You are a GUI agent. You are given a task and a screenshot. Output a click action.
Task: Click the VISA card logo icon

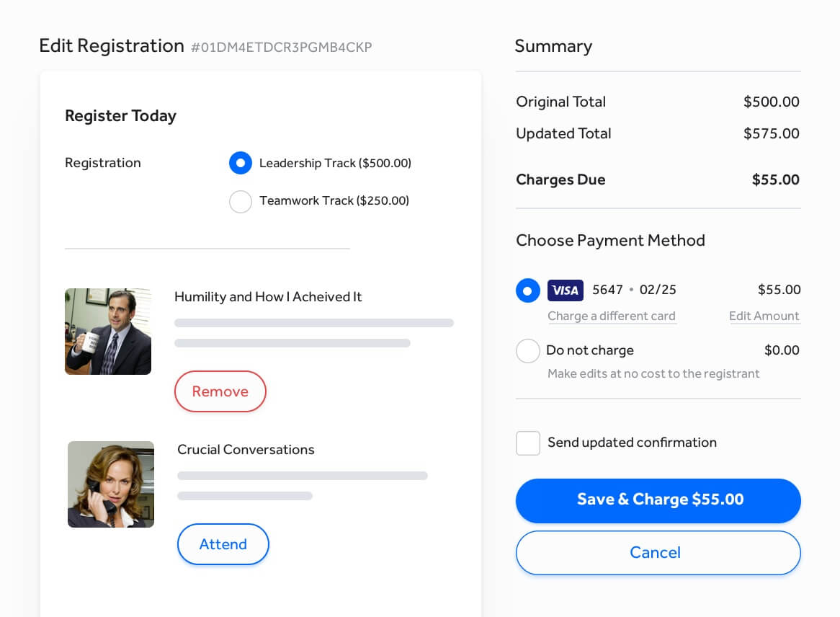(566, 290)
